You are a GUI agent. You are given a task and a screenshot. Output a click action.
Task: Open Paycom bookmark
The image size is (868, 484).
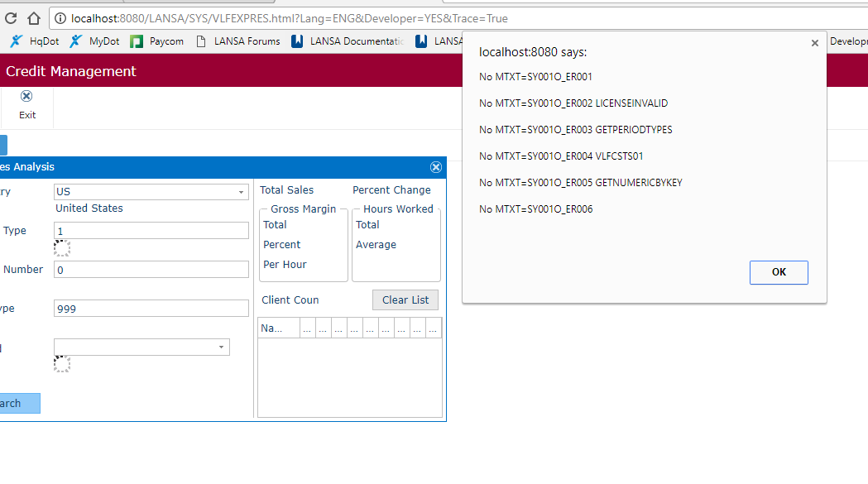[156, 41]
